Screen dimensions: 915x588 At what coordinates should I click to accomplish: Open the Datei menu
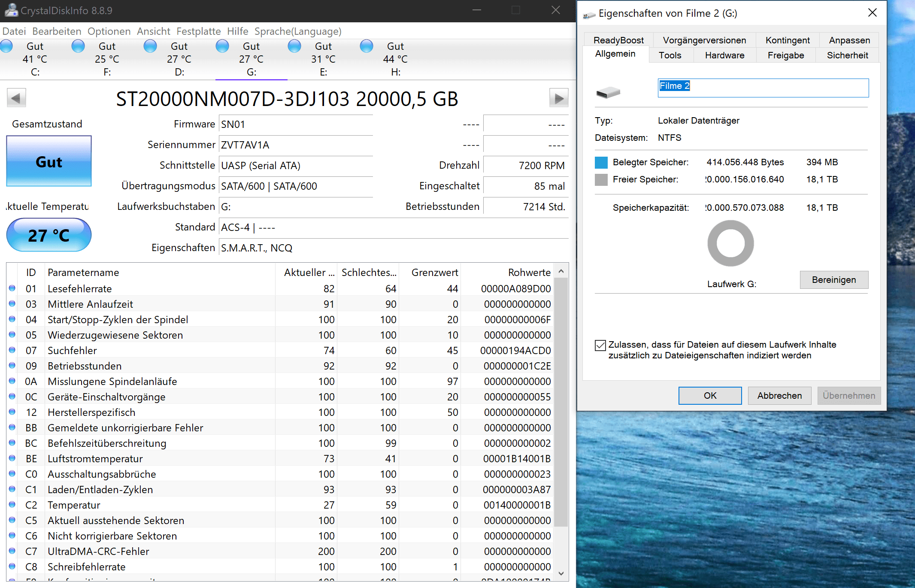point(14,31)
